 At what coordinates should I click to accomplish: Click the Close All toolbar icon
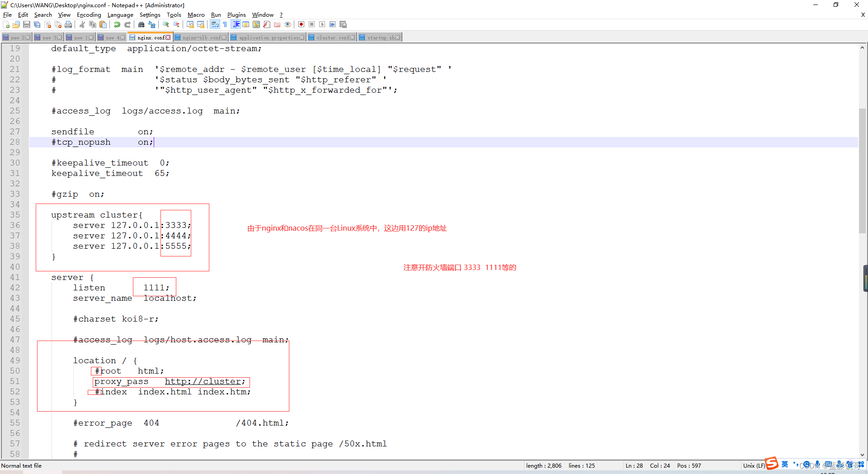pos(58,24)
